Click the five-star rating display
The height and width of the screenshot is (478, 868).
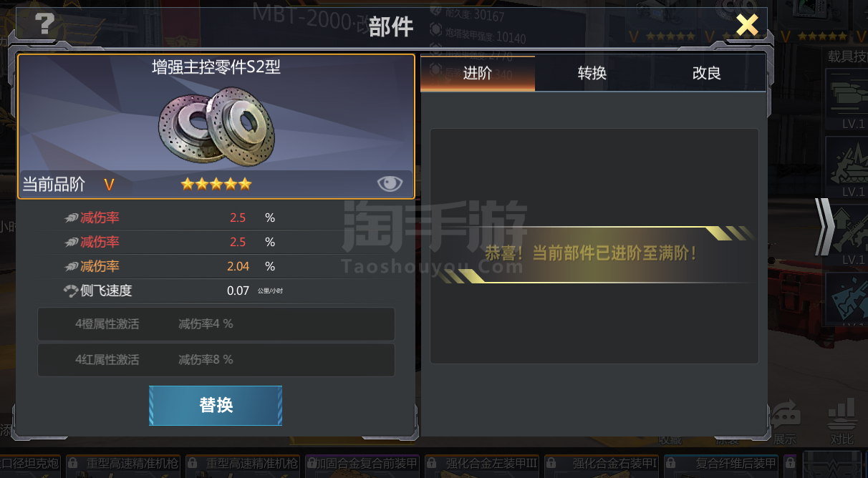coord(216,184)
